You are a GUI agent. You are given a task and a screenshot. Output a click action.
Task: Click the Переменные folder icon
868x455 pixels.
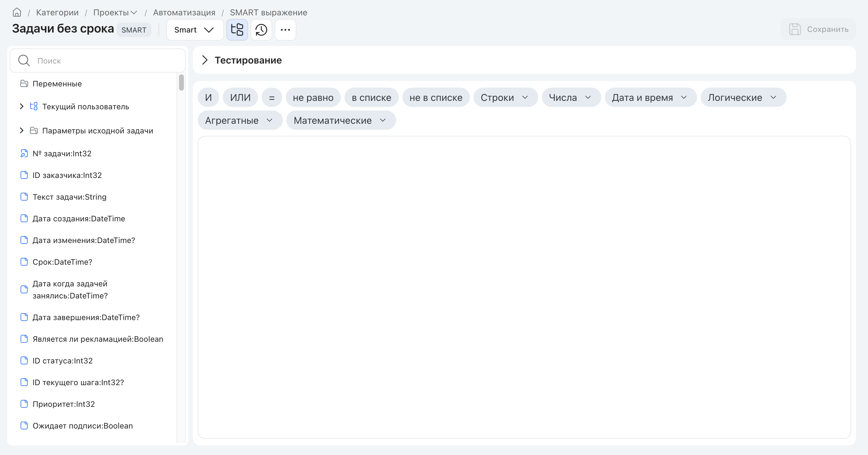(x=24, y=83)
